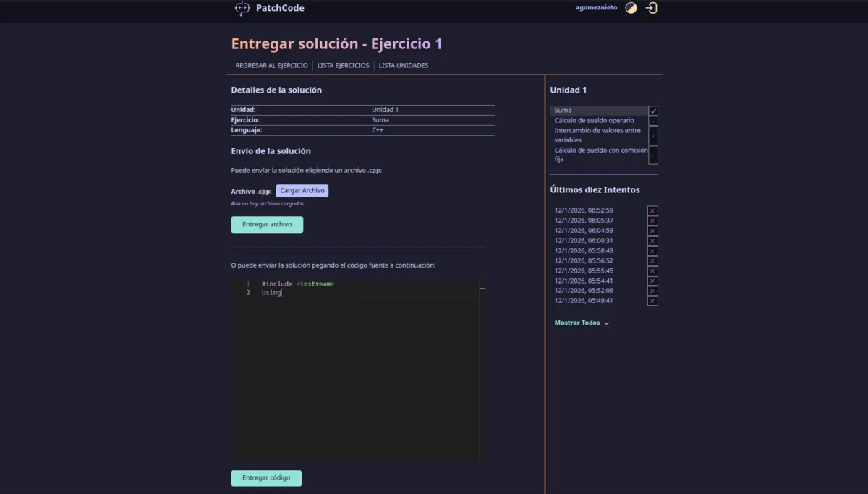Toggle the theme with the half-moon icon
The image size is (868, 494).
631,7
